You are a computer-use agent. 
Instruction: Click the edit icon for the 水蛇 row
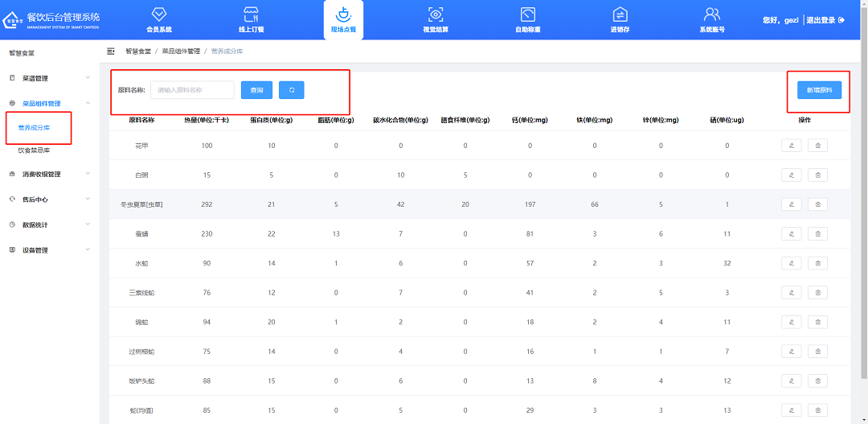(x=792, y=263)
